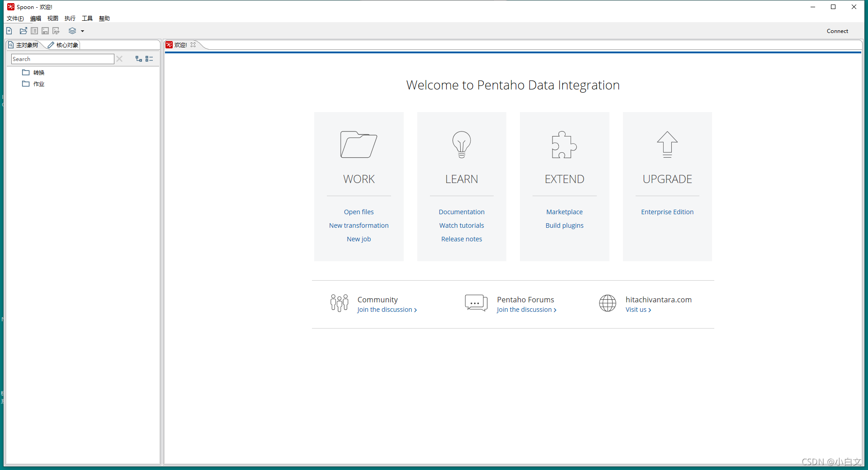Open the 视图 menu
Screen dimensions: 868x470
[x=53, y=19]
